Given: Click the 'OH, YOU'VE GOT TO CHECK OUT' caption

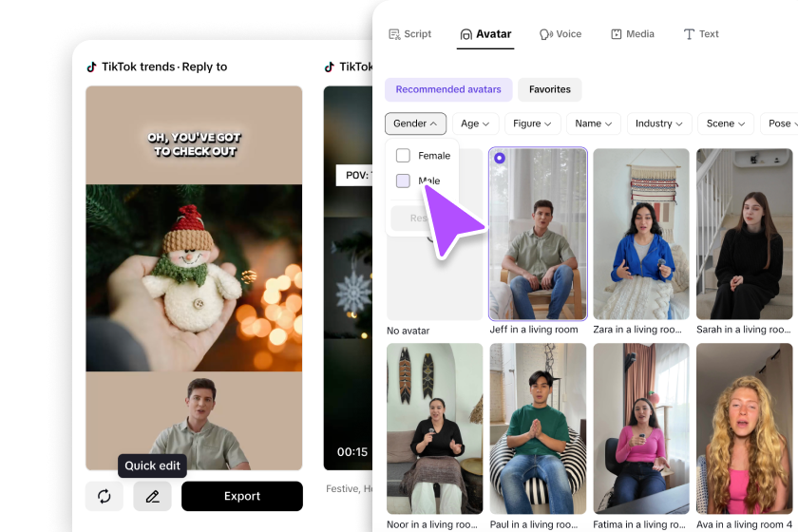Looking at the screenshot, I should click(194, 144).
